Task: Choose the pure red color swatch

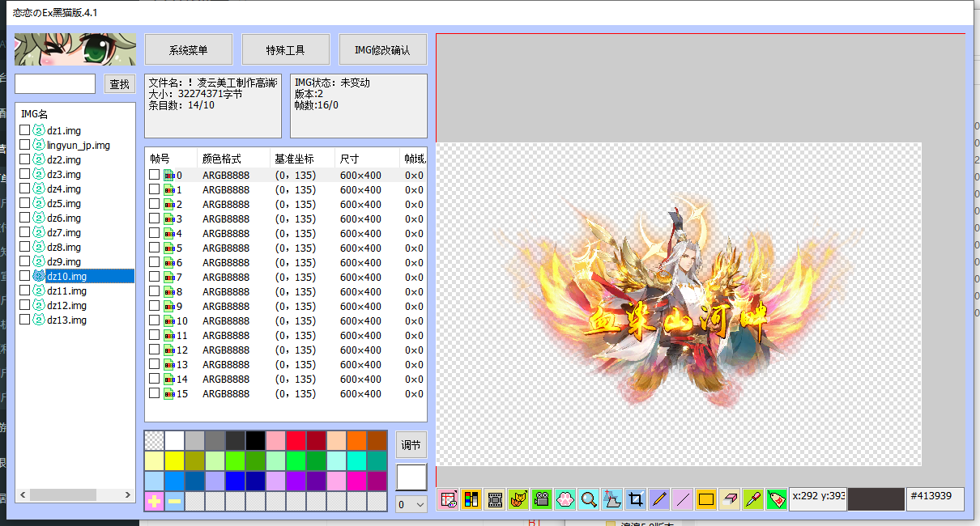Action: point(296,440)
